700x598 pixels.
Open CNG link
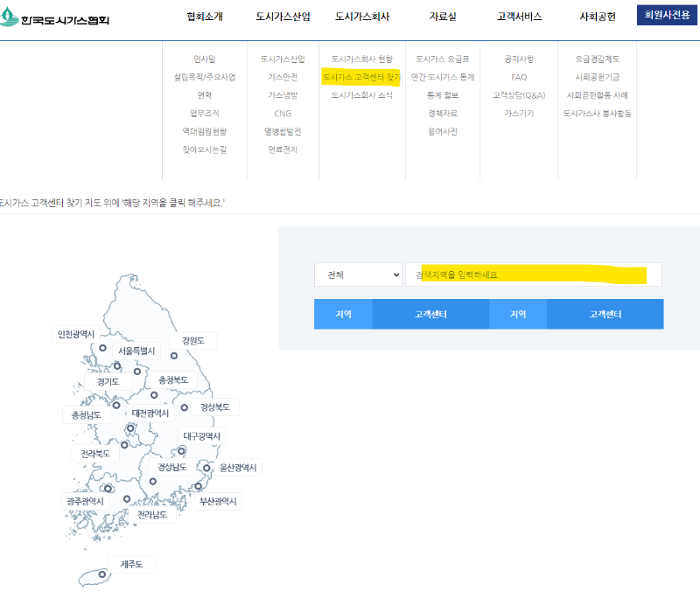click(x=283, y=114)
